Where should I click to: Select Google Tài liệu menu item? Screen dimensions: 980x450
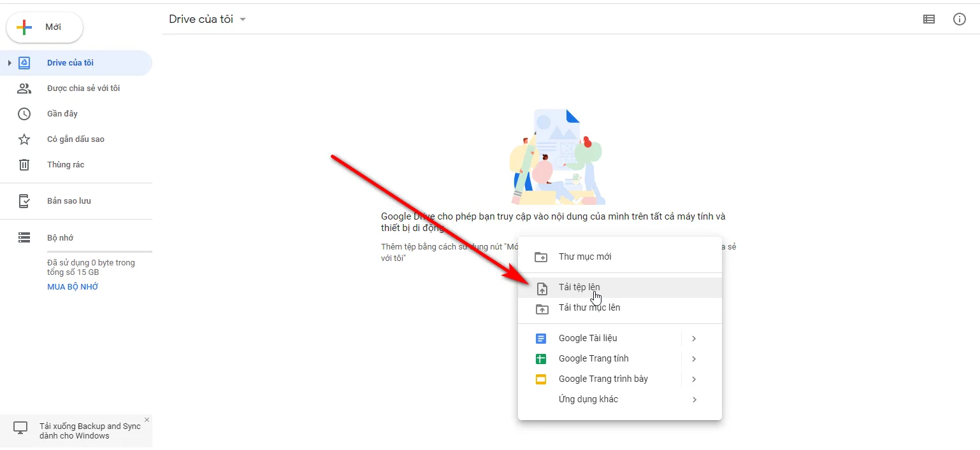tap(620, 338)
